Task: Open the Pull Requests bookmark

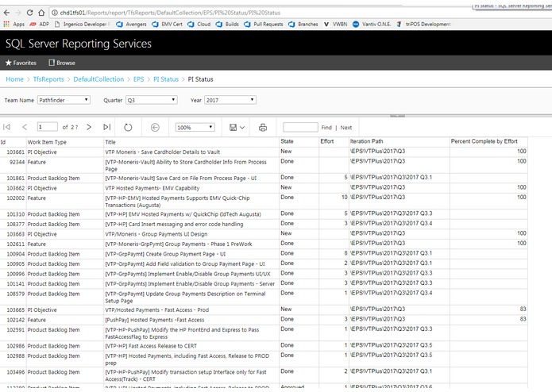Action: pos(264,25)
